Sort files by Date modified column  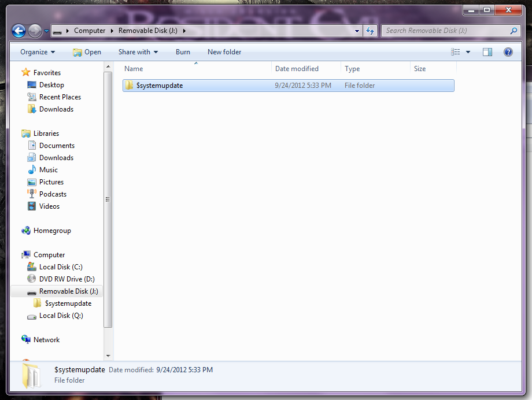click(x=297, y=69)
